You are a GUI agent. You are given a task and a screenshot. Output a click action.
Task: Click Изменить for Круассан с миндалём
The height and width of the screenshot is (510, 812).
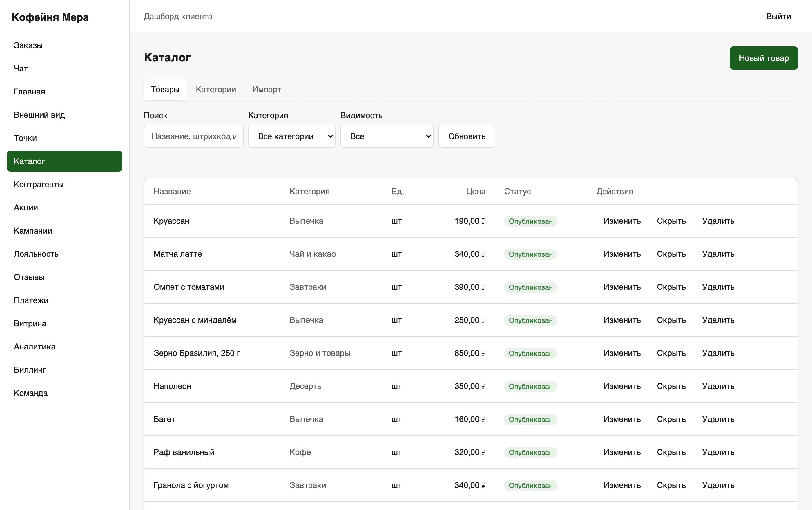(x=622, y=320)
